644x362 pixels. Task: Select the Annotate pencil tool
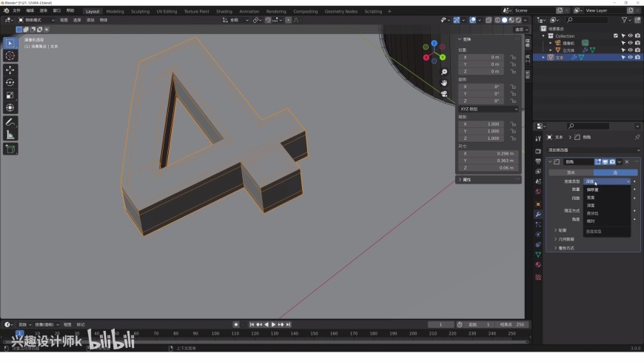[10, 122]
